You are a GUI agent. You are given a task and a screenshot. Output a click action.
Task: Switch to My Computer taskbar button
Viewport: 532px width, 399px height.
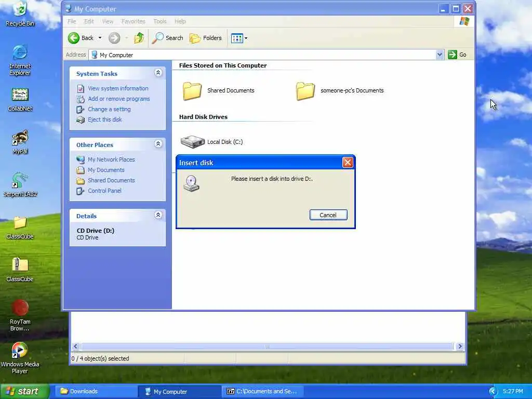[x=180, y=391]
